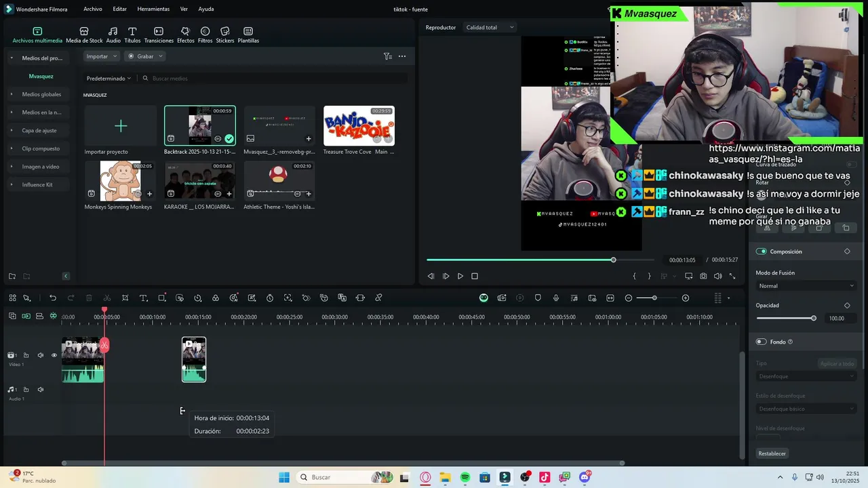Open the Stickers tab
Image resolution: width=868 pixels, height=488 pixels.
tap(225, 35)
